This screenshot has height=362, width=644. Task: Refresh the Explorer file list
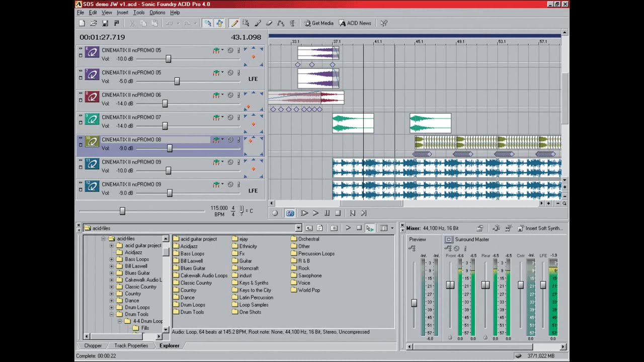[319, 228]
